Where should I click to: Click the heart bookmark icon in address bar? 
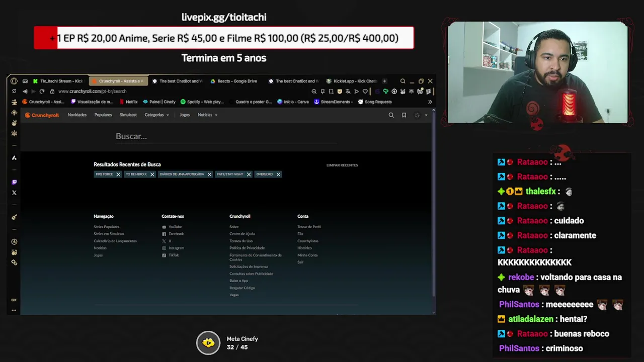click(x=365, y=92)
